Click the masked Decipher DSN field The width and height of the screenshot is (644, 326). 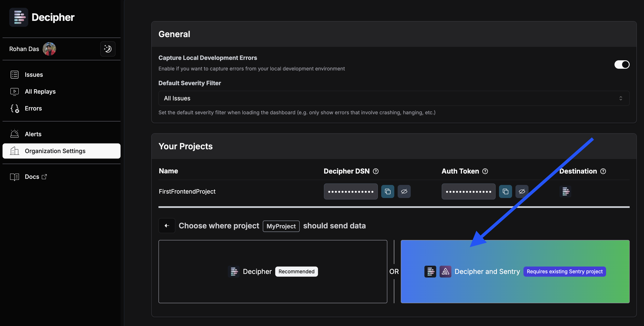[351, 191]
